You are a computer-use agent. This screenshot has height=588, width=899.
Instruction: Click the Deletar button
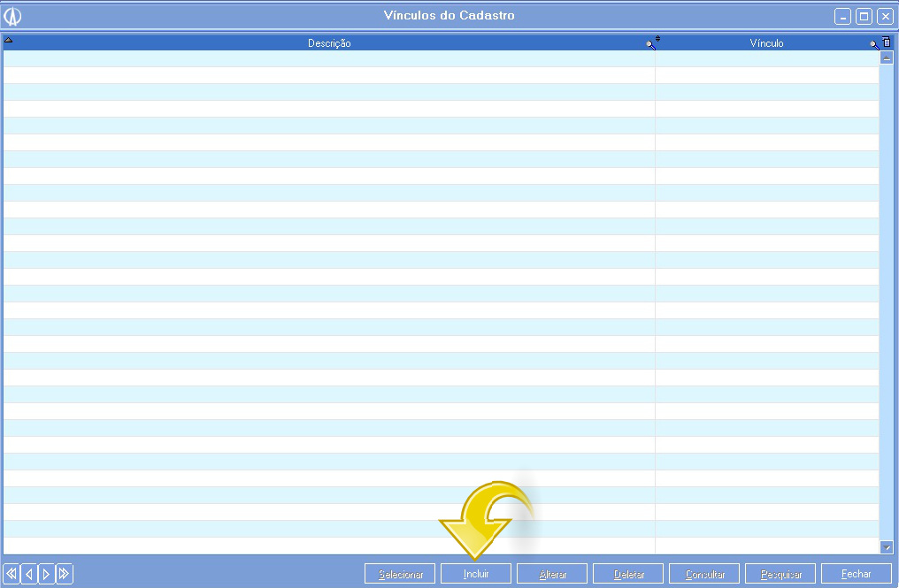628,574
